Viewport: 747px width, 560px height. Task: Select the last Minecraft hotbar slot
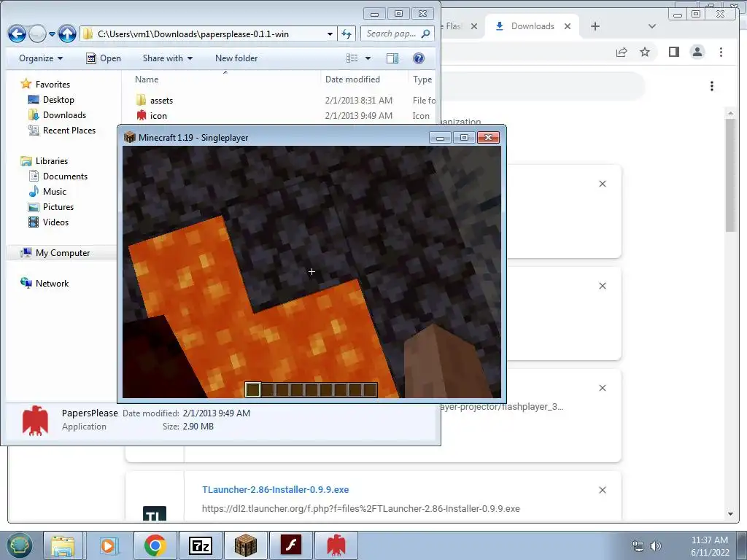370,389
